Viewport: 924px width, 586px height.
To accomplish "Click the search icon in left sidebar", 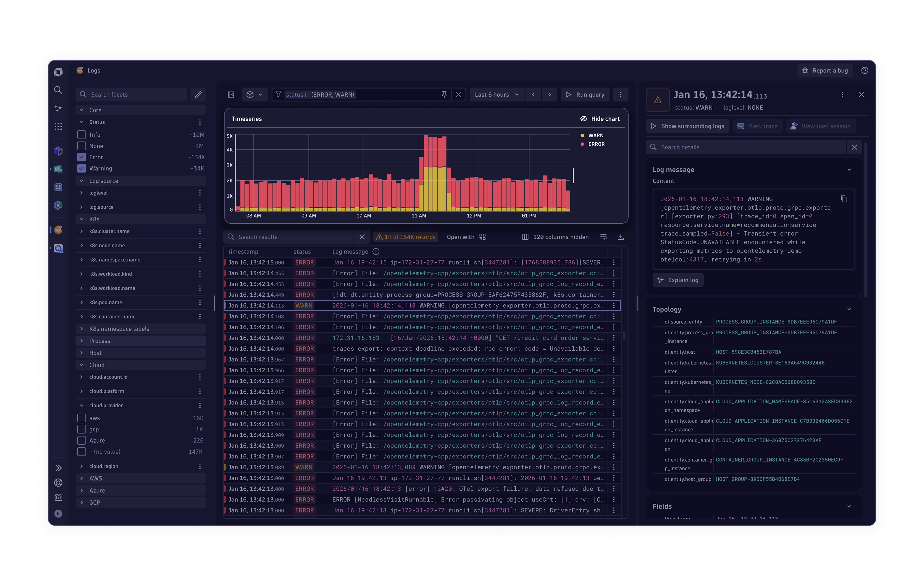I will 58,90.
